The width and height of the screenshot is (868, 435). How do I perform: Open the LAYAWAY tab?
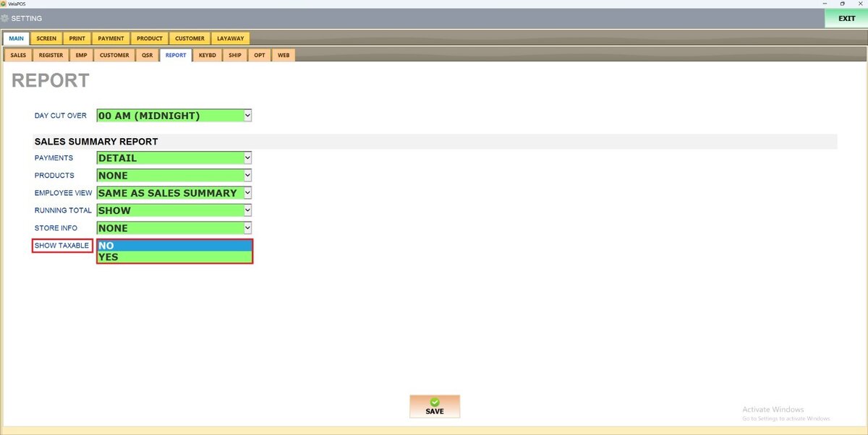[231, 38]
